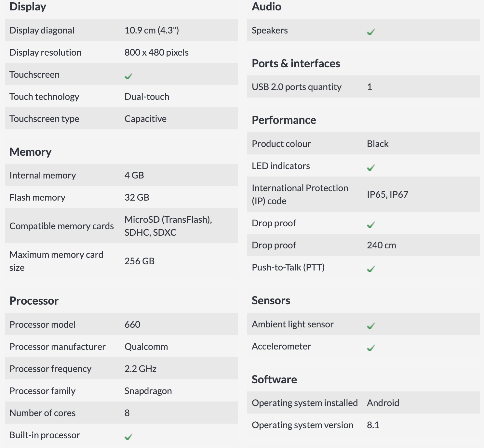Click the Performance section heading
The height and width of the screenshot is (448, 484).
[284, 120]
